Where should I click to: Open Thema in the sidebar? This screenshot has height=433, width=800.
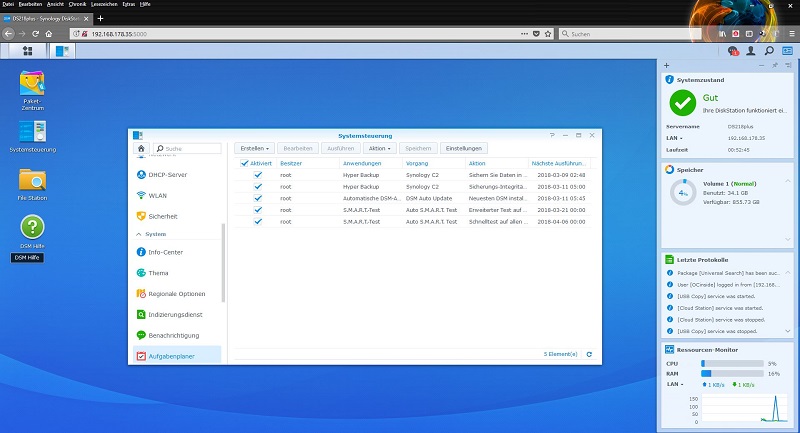click(177, 273)
